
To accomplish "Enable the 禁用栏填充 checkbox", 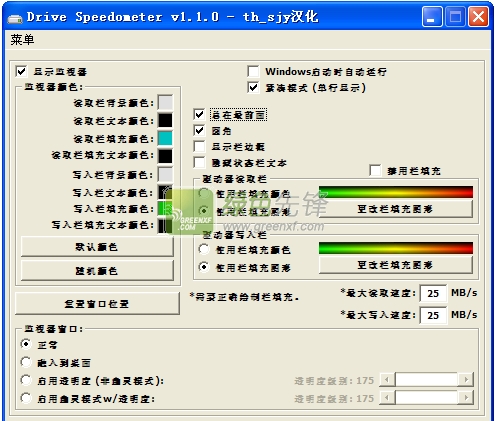I will [375, 171].
